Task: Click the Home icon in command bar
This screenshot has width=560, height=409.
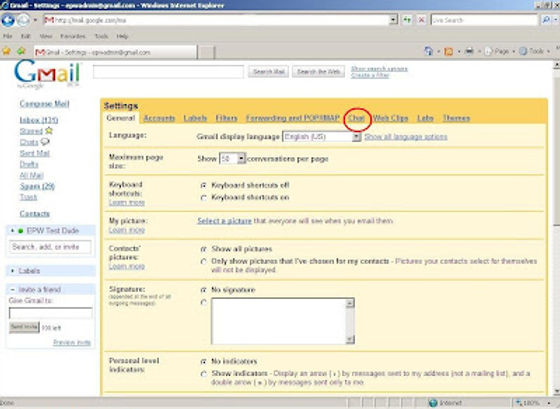Action: [429, 51]
